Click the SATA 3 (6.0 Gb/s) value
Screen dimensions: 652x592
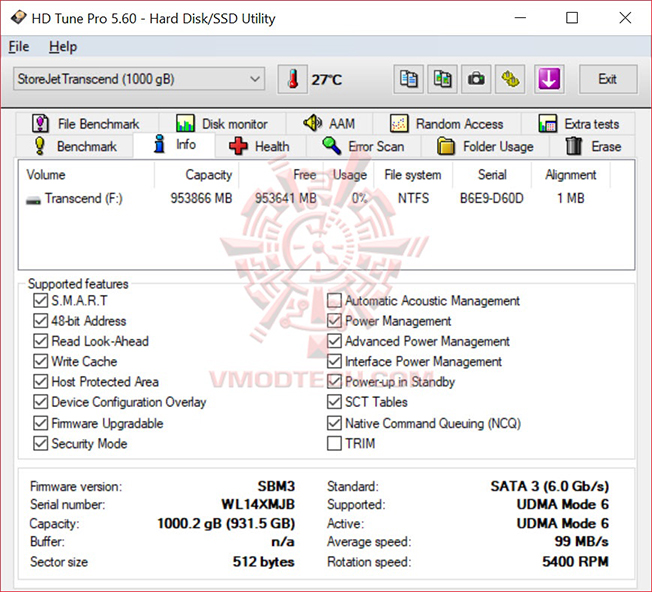(x=550, y=486)
